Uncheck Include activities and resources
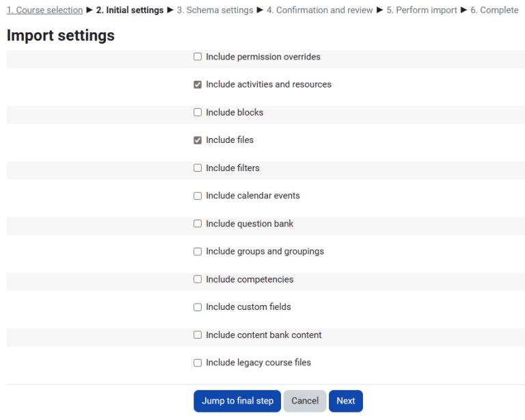Screen dimensions: 525x420 [198, 85]
